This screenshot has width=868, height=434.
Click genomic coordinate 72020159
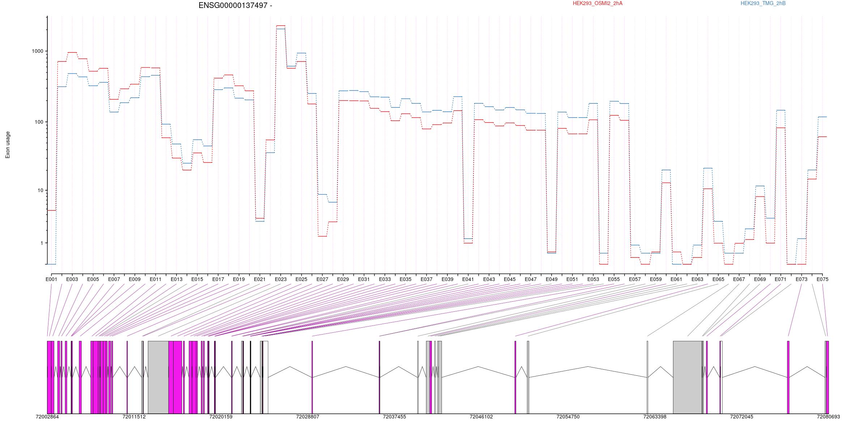221,417
